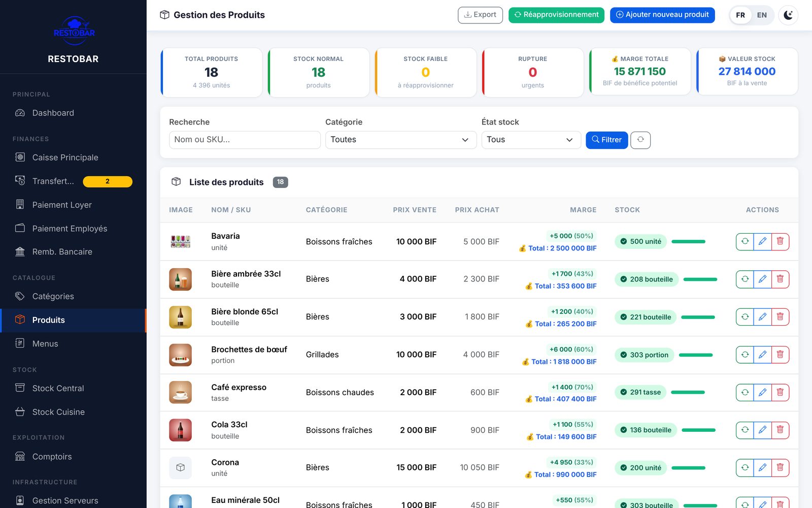812x508 pixels.
Task: Open Caisse Principale page
Action: (x=73, y=157)
